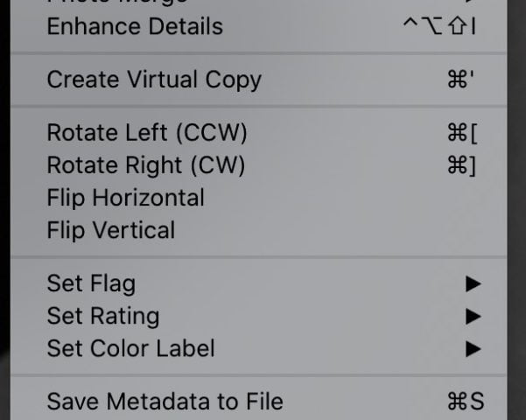Click the ⌘] shortcut beside Rotate Right
The width and height of the screenshot is (526, 420).
tap(461, 165)
